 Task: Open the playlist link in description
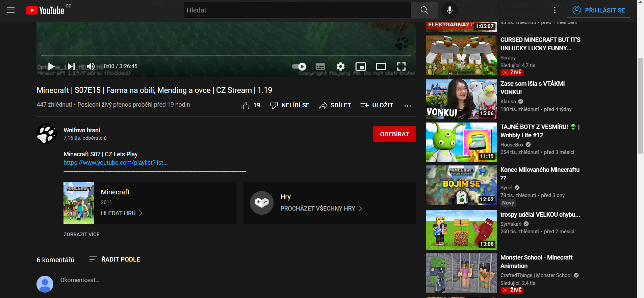tap(115, 163)
